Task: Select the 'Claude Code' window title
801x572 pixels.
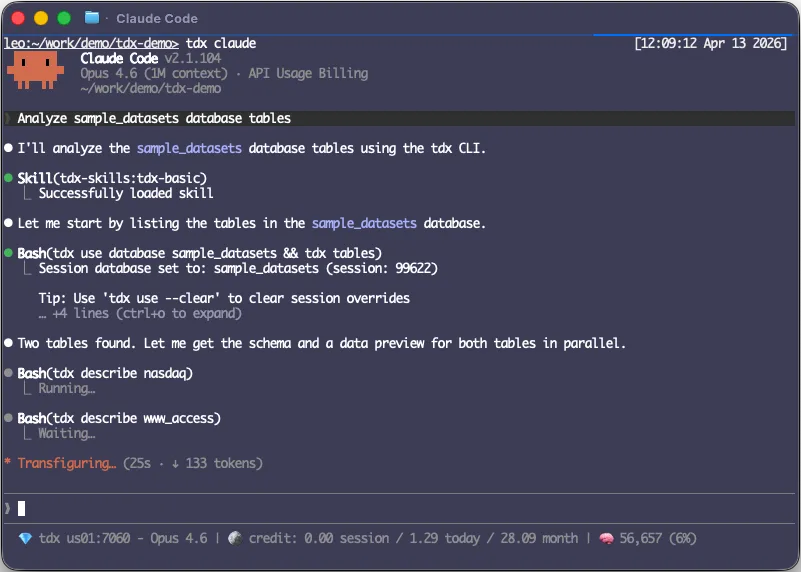Action: [x=157, y=18]
